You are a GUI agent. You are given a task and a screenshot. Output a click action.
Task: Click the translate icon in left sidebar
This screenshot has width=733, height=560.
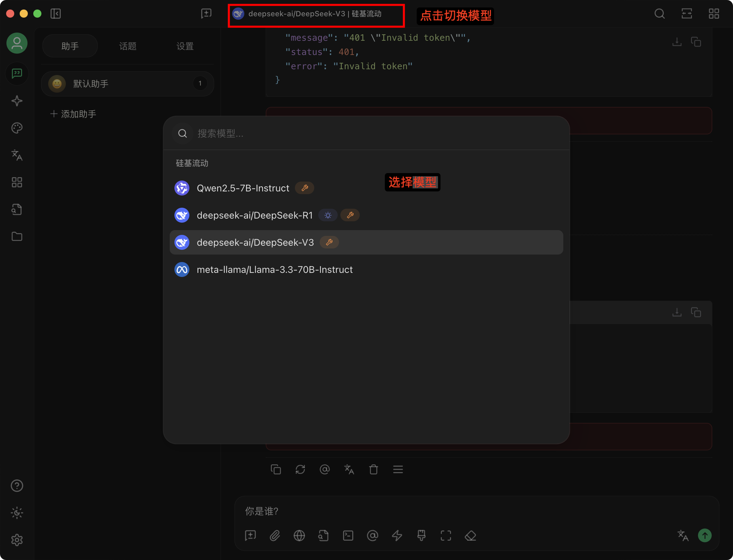(x=17, y=155)
